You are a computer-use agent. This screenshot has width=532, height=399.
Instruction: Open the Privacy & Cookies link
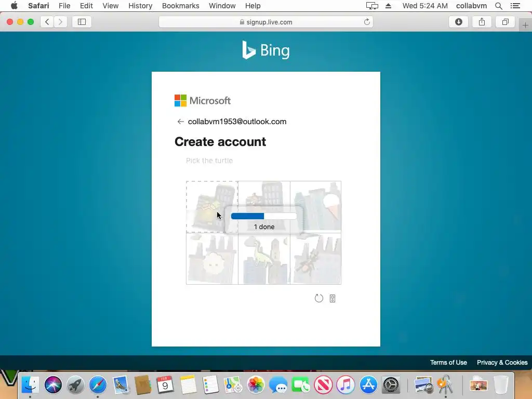coord(502,362)
